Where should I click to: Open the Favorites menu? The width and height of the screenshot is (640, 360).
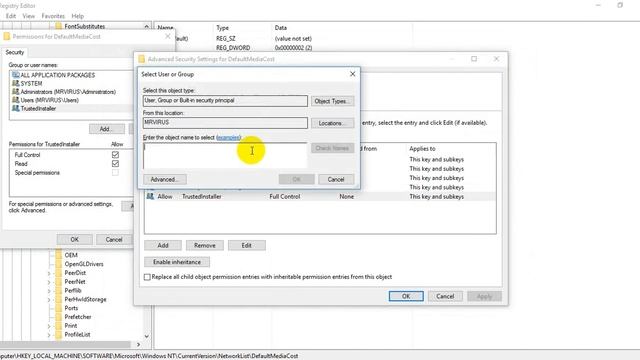tap(53, 16)
